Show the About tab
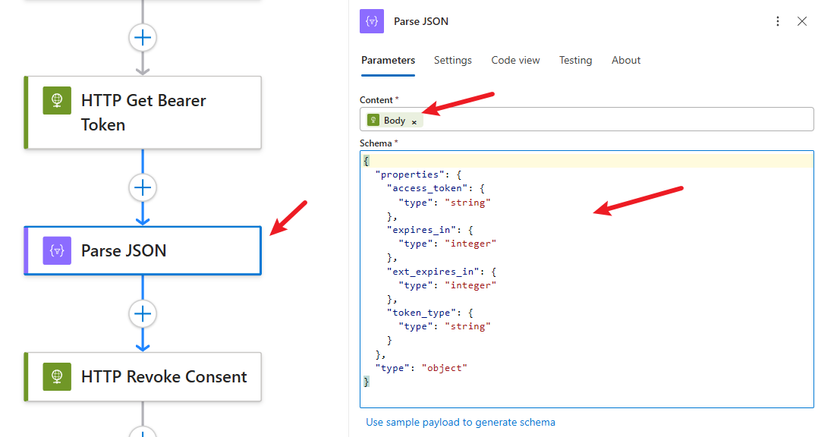This screenshot has width=815, height=437. [626, 60]
